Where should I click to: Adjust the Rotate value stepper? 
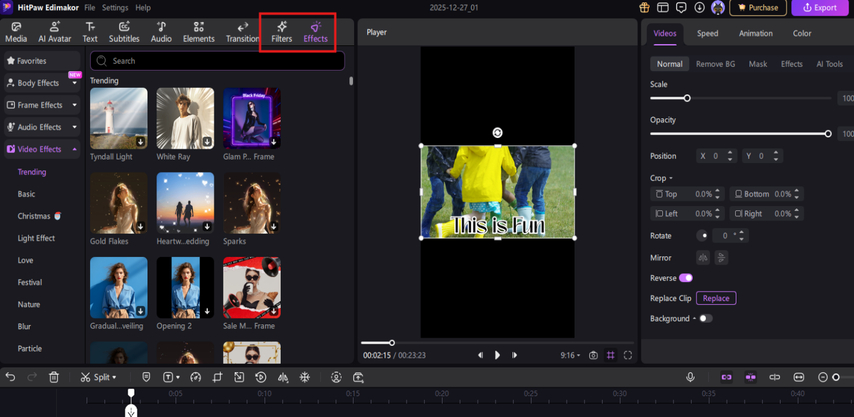click(743, 236)
